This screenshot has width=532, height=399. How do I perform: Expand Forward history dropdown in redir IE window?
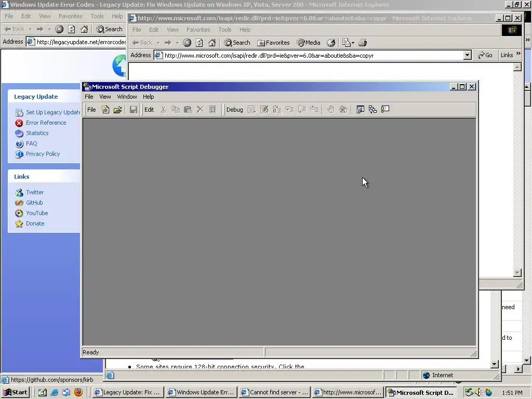[x=177, y=43]
